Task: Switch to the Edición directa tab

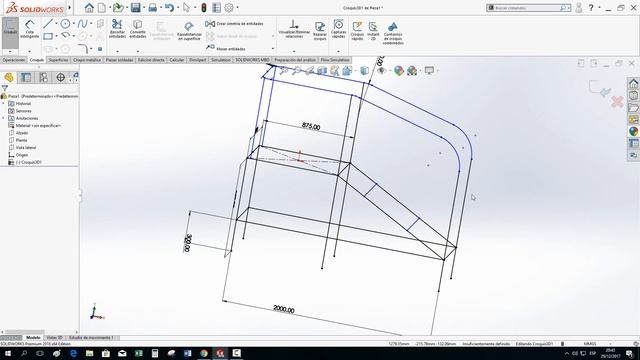Action: [x=151, y=60]
